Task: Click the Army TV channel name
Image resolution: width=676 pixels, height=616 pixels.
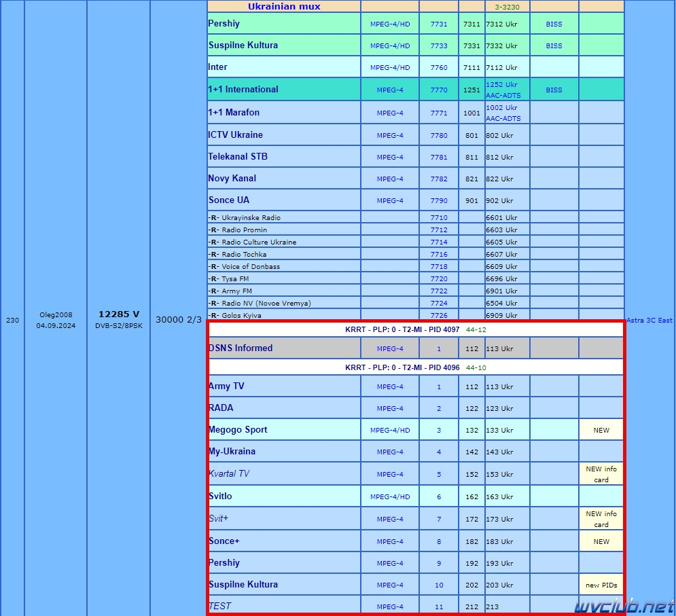Action: [226, 386]
